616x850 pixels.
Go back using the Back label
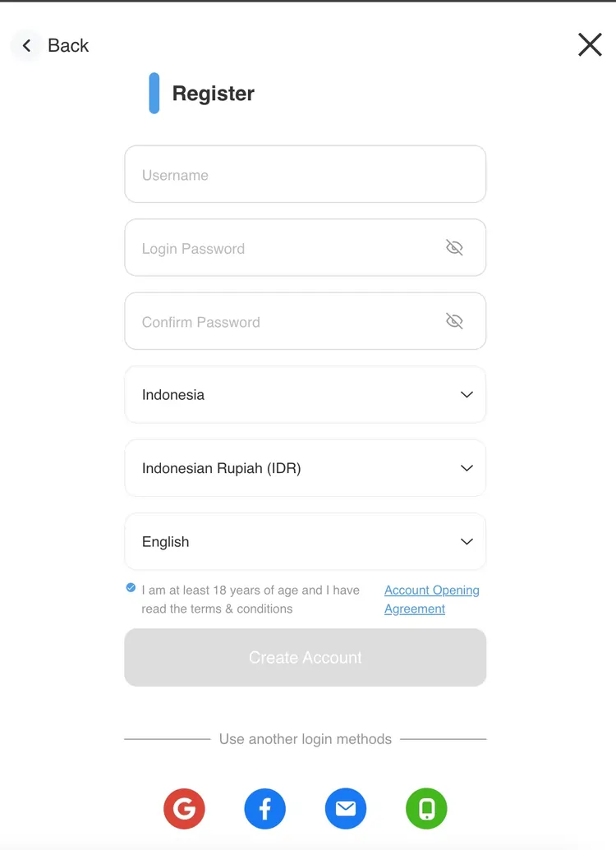[x=68, y=46]
